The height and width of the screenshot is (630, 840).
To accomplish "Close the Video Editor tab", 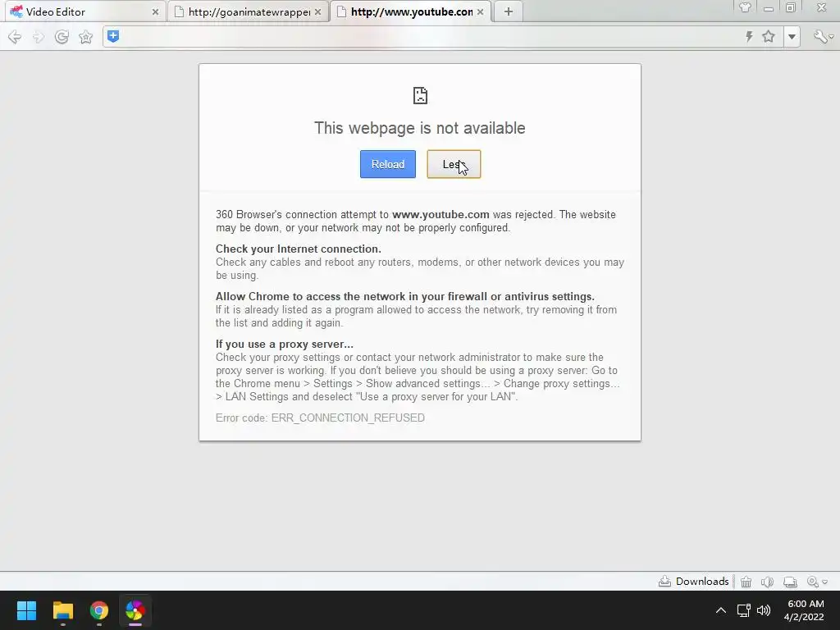I will 155,11.
